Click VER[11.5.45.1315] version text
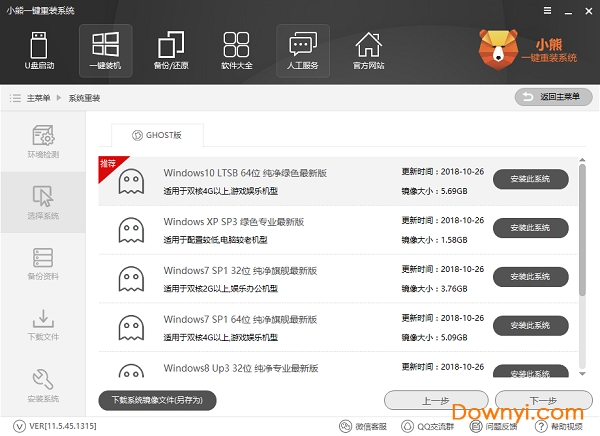 63,426
